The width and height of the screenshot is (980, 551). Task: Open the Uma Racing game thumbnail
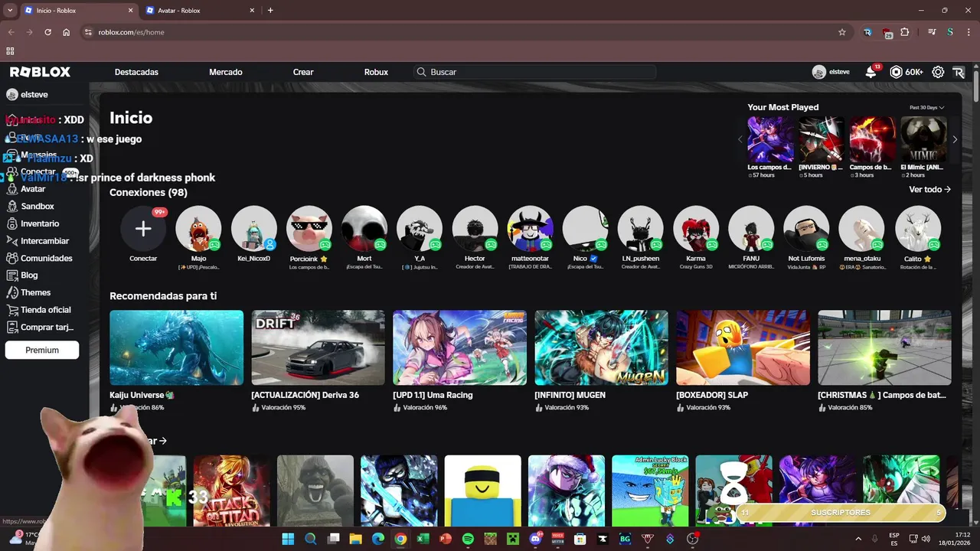pos(459,347)
